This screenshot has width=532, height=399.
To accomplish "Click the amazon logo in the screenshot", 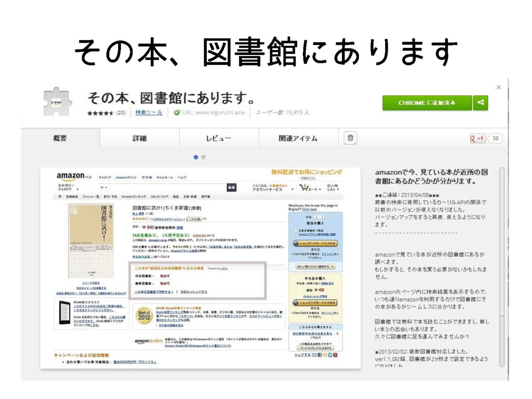I will coord(74,176).
